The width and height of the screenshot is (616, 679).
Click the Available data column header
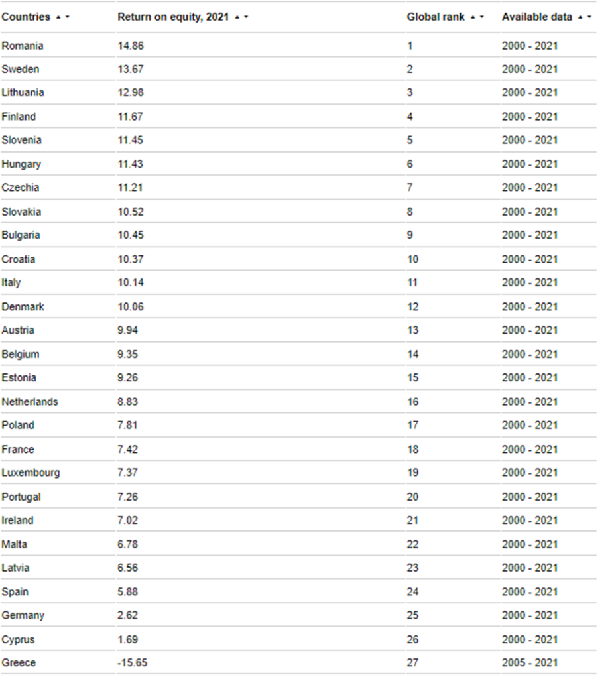[x=536, y=17]
